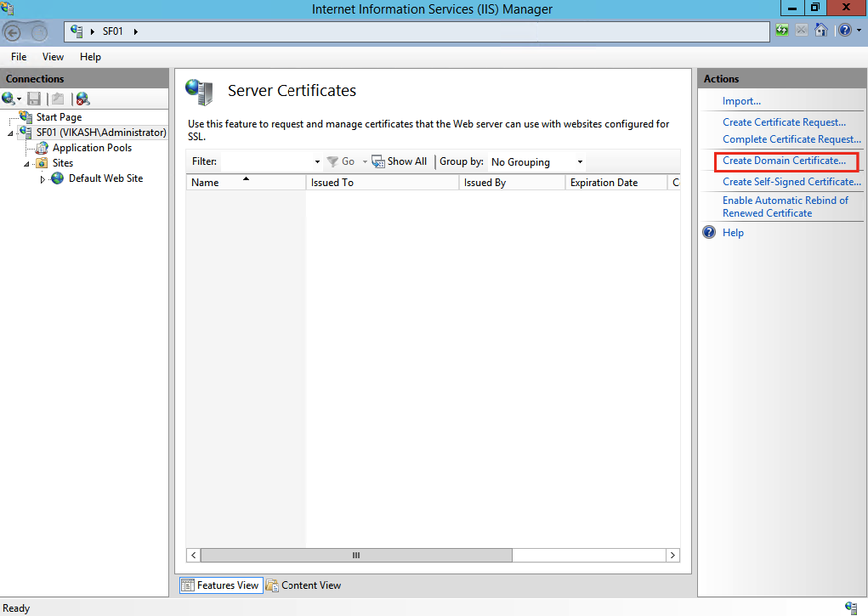Open the blue Help icon in the top toolbar

(x=845, y=31)
